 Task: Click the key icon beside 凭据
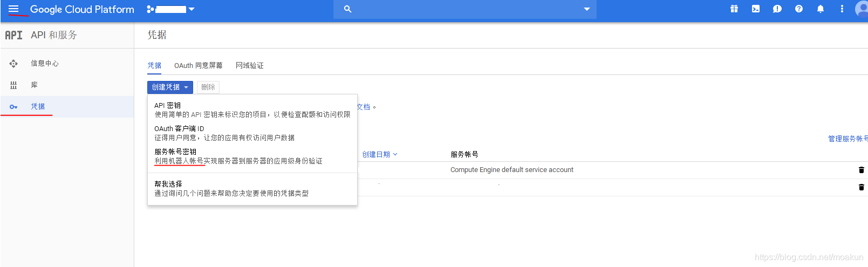13,107
